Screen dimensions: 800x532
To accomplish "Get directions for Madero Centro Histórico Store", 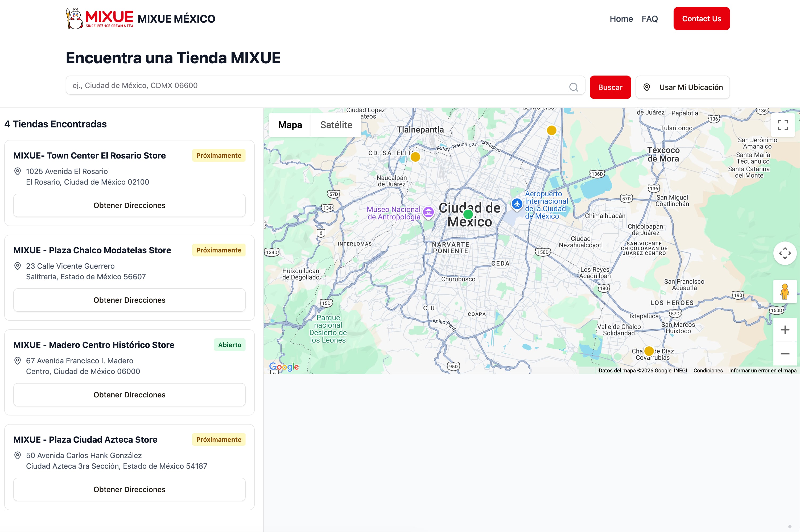I will pyautogui.click(x=129, y=394).
